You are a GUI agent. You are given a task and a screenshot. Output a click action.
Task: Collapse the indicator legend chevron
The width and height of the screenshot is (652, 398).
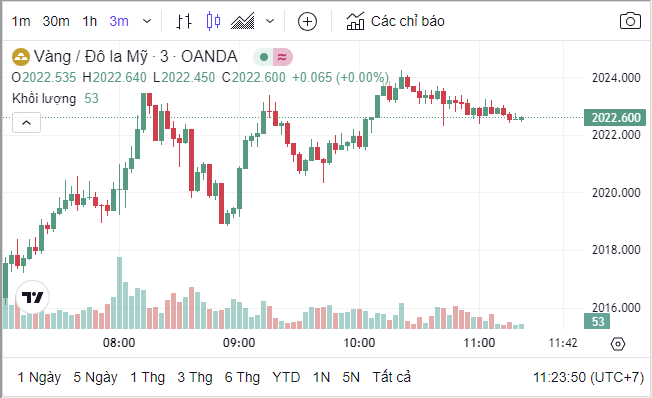pos(27,123)
